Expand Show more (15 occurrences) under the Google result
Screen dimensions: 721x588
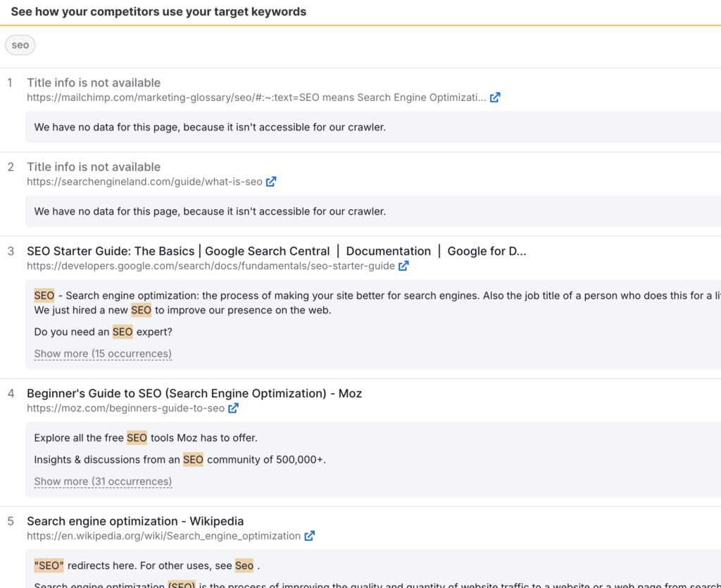pyautogui.click(x=102, y=354)
